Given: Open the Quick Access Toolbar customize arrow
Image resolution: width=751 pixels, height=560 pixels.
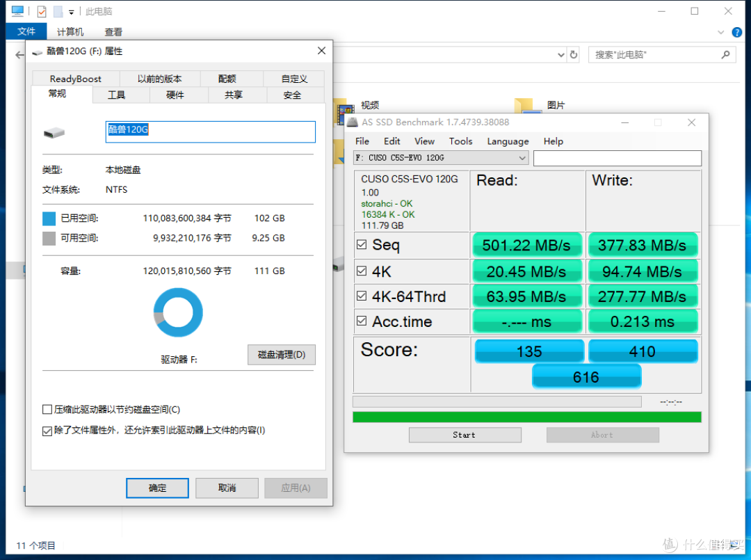Looking at the screenshot, I should 71,12.
